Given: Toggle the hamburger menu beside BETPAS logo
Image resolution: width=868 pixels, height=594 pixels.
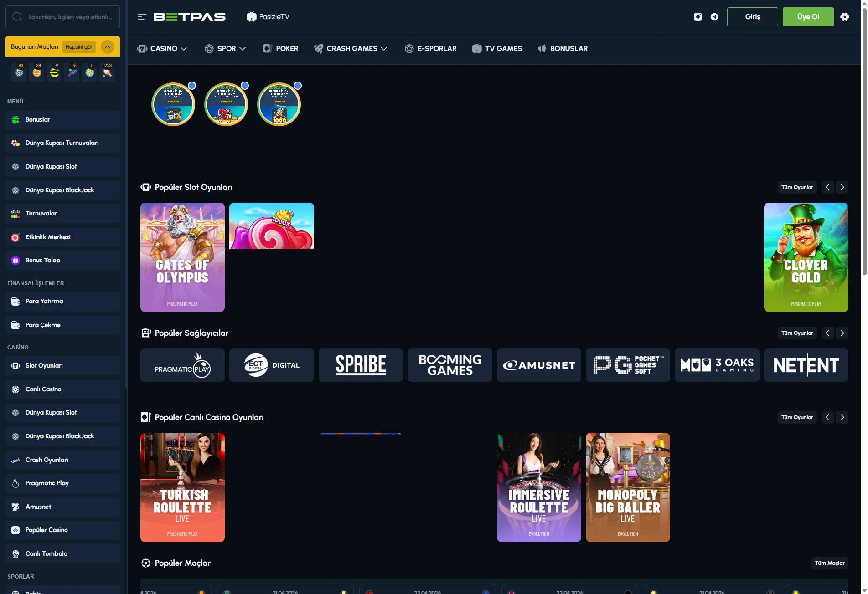Looking at the screenshot, I should coord(142,17).
